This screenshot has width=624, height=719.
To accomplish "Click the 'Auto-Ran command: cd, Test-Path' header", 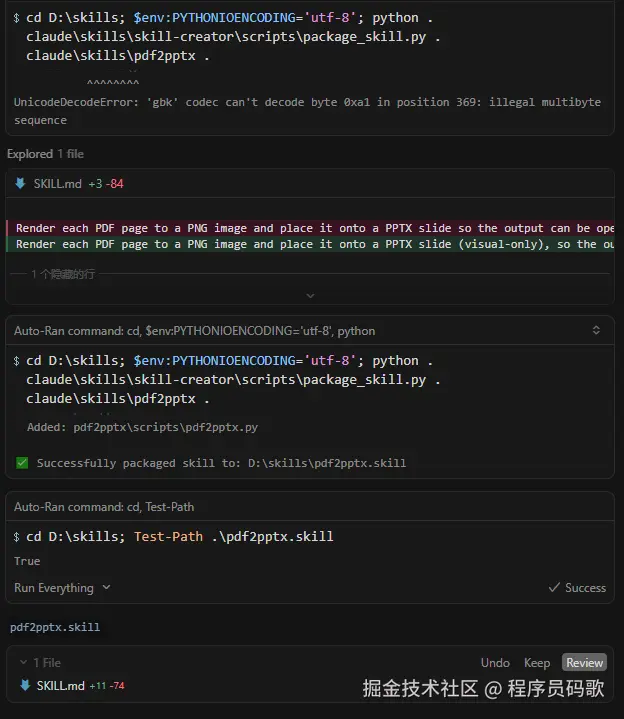I will (x=104, y=507).
